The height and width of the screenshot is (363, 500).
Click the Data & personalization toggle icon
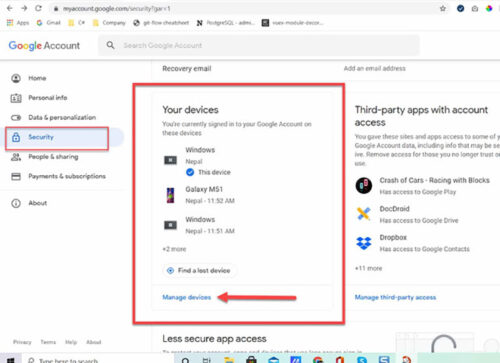[16, 118]
